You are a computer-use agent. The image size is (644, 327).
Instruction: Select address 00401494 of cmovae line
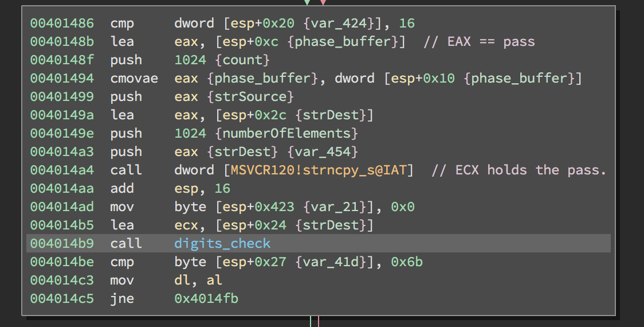coord(62,78)
